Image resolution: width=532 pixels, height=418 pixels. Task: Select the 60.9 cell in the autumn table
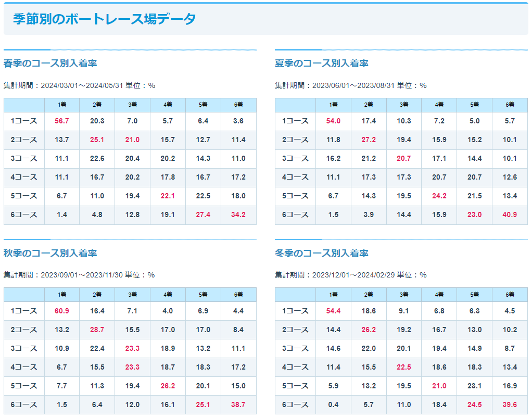click(61, 311)
